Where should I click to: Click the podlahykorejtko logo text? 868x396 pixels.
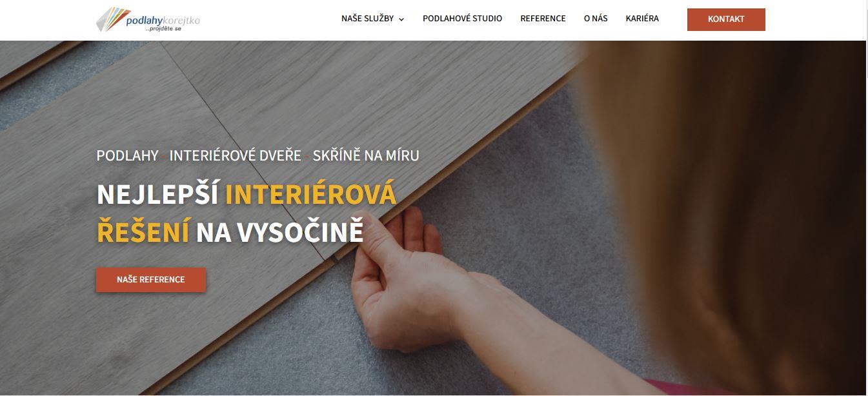tap(163, 21)
